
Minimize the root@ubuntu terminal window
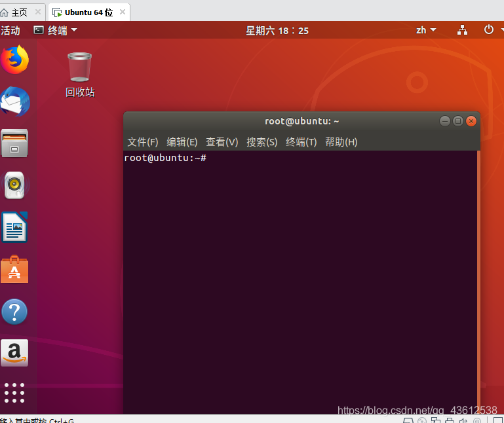445,121
